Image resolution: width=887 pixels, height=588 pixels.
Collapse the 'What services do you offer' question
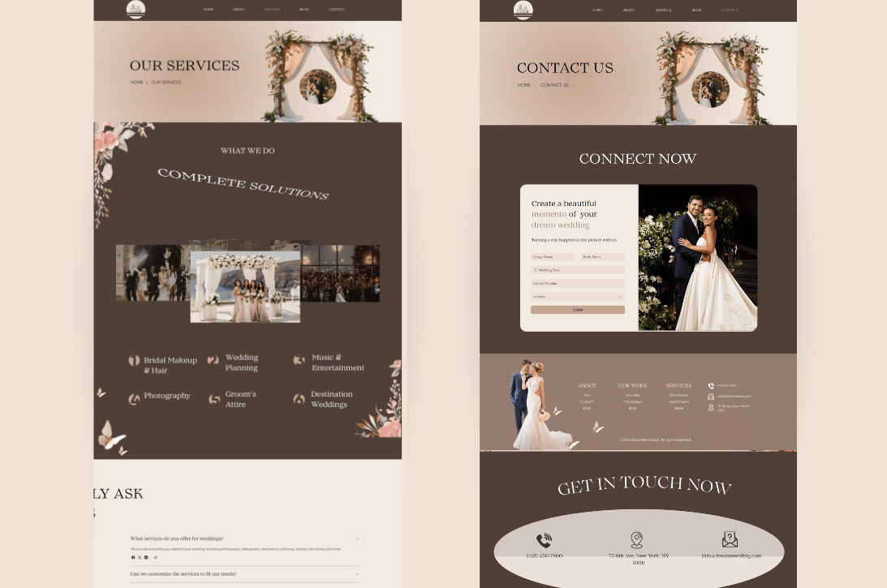357,539
